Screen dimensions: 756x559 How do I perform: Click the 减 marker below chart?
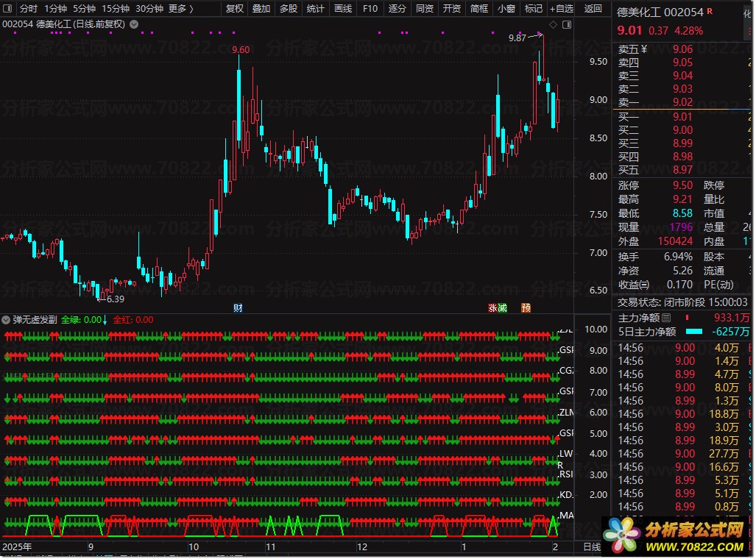coord(502,308)
